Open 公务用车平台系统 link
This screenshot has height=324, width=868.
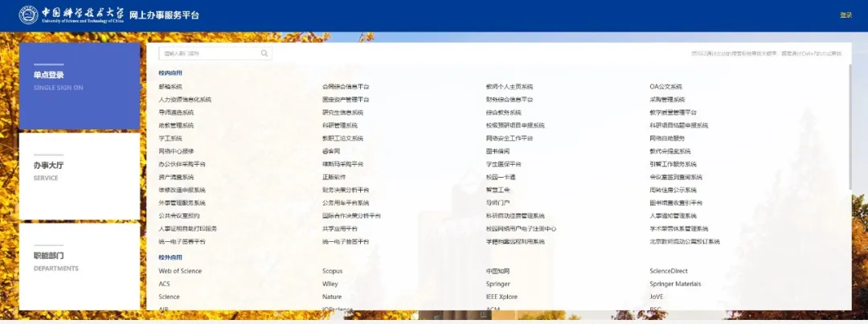[x=346, y=203]
